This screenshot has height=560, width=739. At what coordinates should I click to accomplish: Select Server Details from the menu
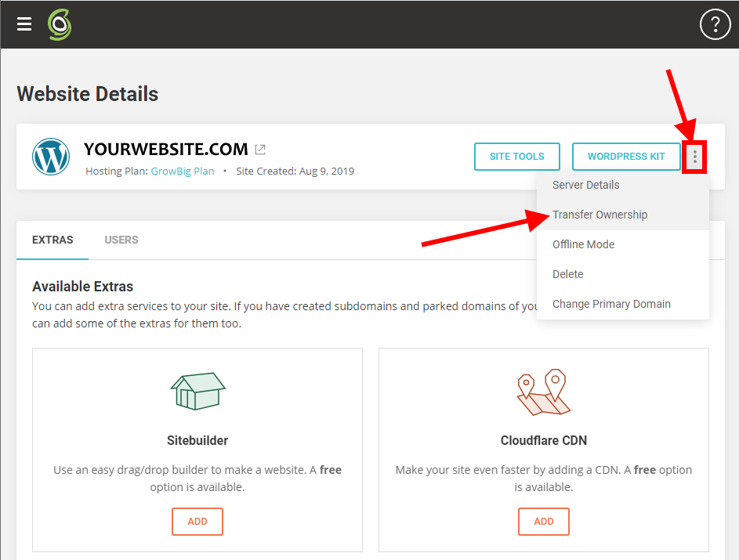click(585, 185)
